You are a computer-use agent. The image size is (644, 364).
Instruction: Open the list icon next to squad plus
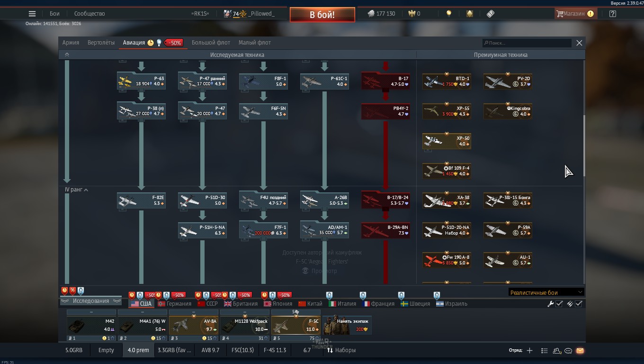point(545,351)
